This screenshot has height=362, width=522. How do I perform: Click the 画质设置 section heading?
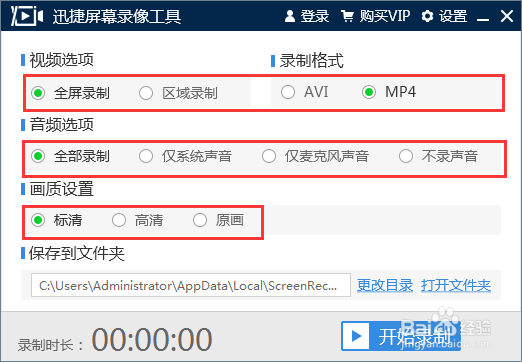[61, 189]
